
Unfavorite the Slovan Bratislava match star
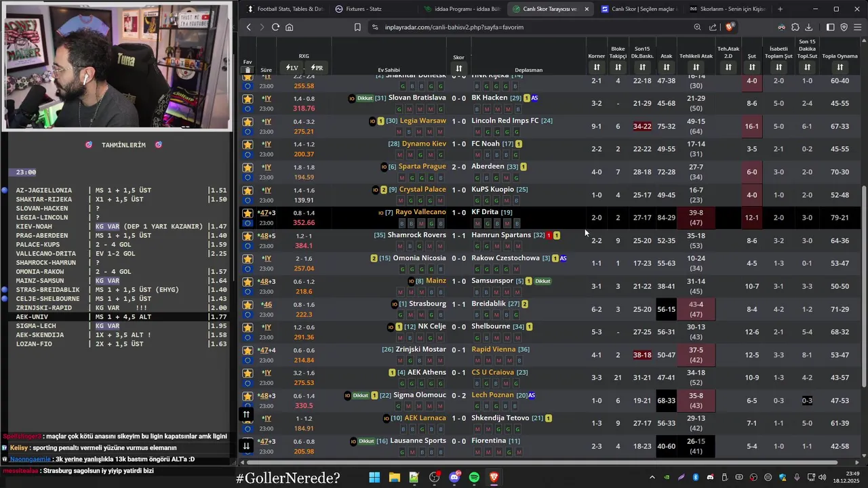point(248,98)
